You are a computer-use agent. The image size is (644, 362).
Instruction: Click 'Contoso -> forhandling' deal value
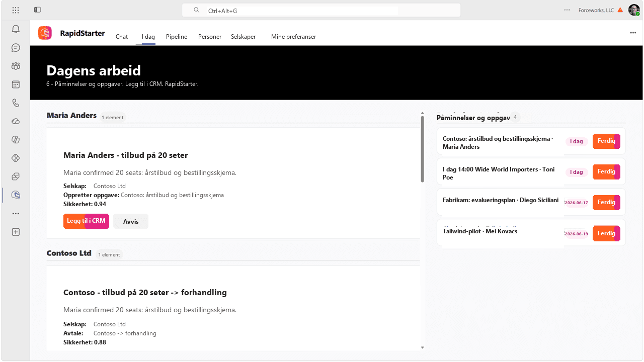125,333
